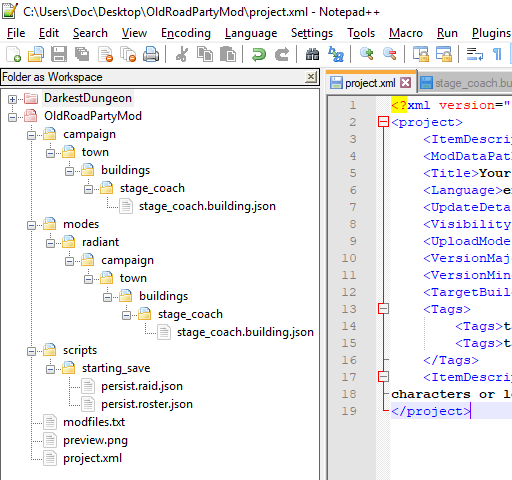Zoom in on the editor text
512x480 pixels.
pos(366,54)
